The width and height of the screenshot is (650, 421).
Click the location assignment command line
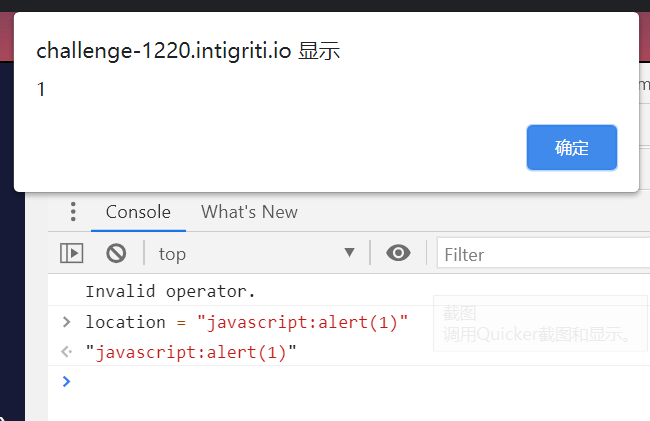click(x=247, y=322)
